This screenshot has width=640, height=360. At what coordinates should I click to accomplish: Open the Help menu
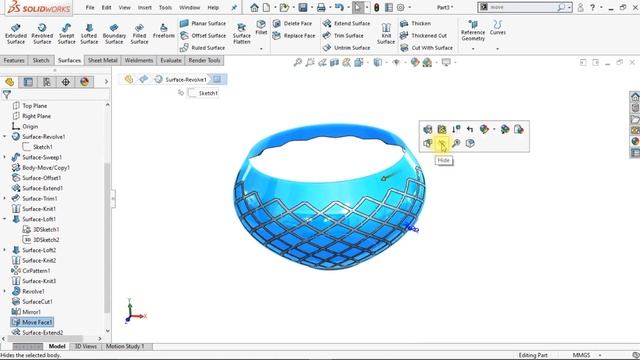213,7
